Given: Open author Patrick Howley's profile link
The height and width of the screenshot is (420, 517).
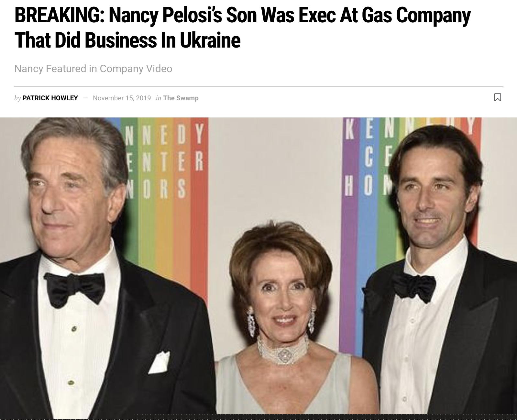Looking at the screenshot, I should [50, 98].
